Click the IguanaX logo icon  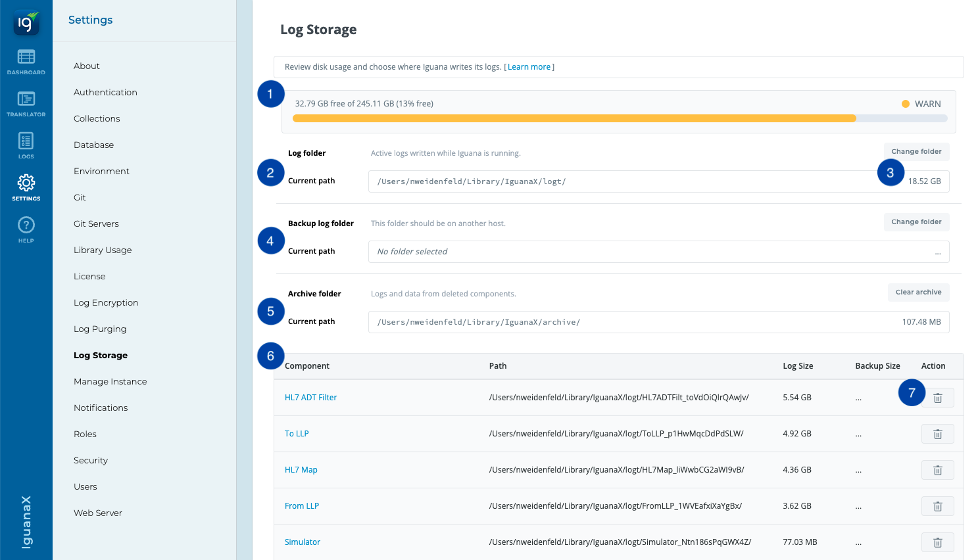point(26,24)
